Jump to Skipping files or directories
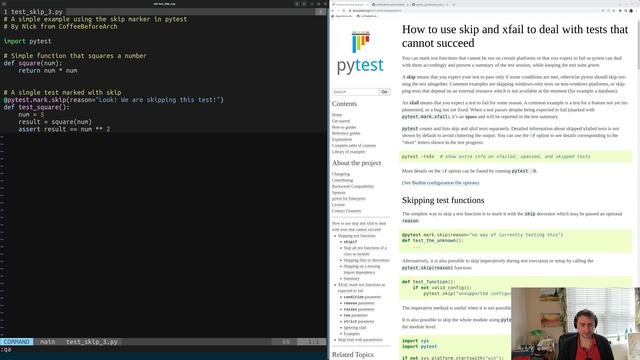Image resolution: width=640 pixels, height=360 pixels. [367, 260]
